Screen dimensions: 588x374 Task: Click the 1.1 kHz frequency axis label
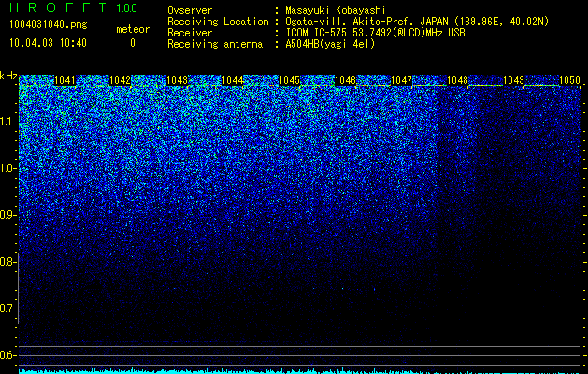coord(7,122)
